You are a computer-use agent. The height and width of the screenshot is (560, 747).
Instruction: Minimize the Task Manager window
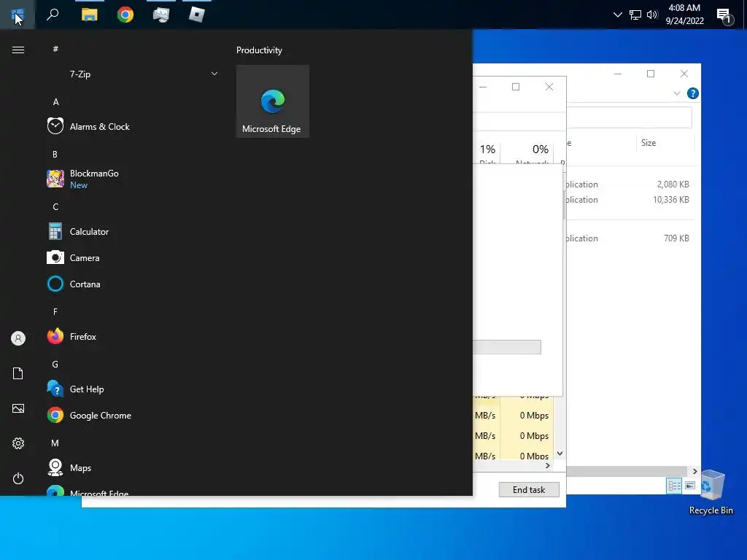483,87
